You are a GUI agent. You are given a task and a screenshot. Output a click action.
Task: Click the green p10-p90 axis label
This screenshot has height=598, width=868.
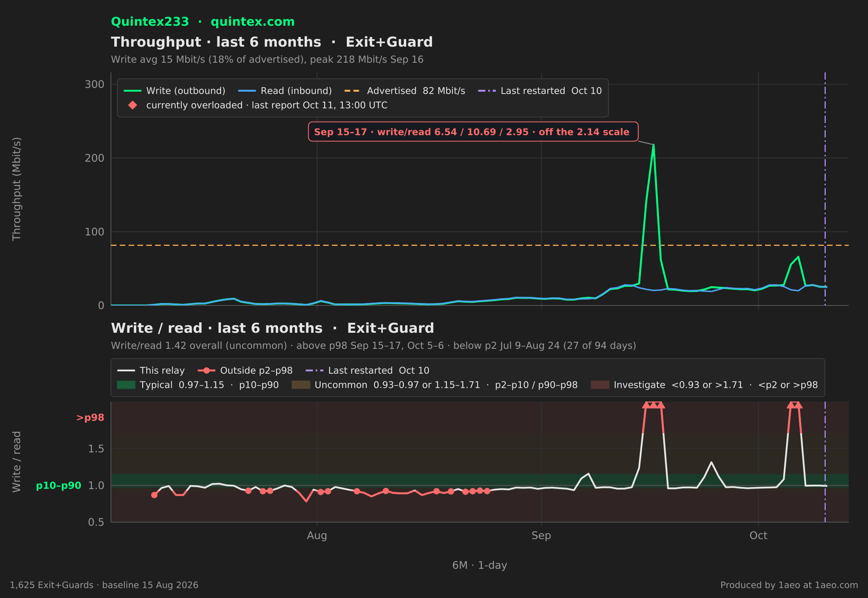pos(59,485)
